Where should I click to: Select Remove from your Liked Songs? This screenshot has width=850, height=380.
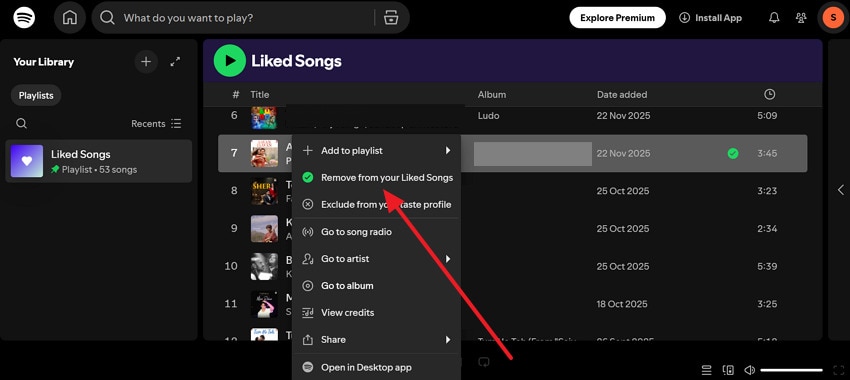click(x=376, y=178)
